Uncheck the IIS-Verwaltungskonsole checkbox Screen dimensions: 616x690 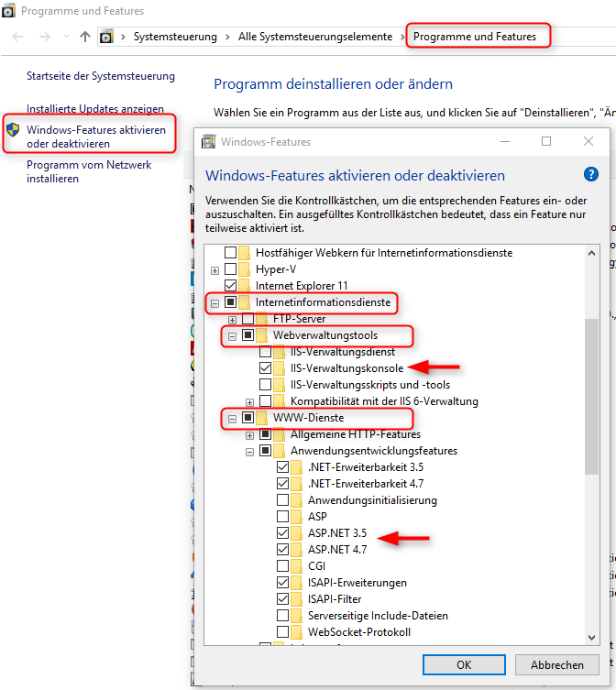click(265, 367)
